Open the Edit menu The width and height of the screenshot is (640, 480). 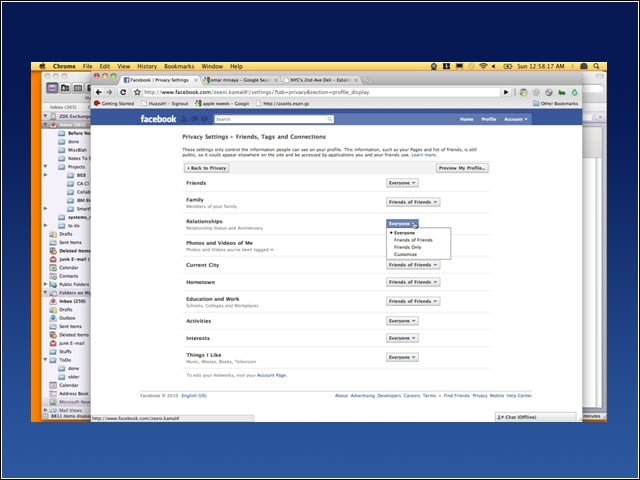[105, 66]
